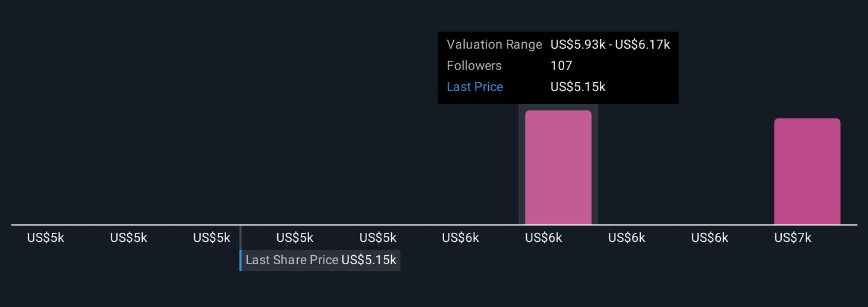Click the US$5.93k - US$6.17k range value
This screenshot has width=868, height=307.
coord(610,45)
